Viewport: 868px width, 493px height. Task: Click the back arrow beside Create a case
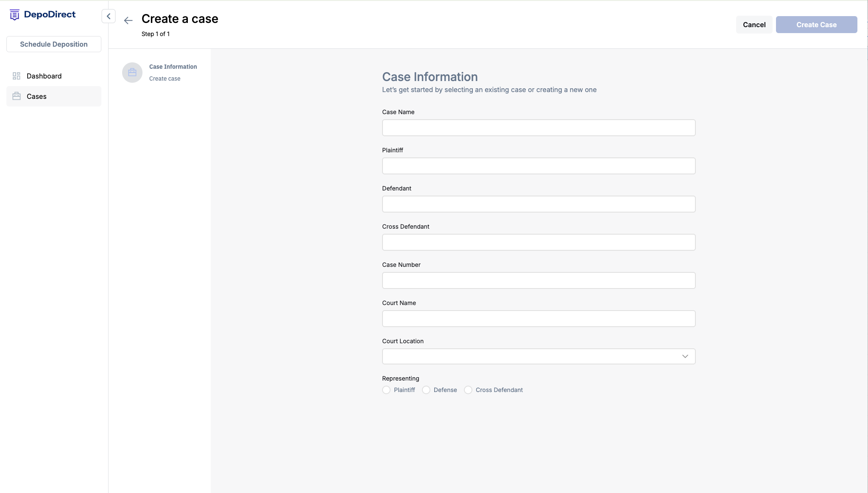pyautogui.click(x=128, y=20)
